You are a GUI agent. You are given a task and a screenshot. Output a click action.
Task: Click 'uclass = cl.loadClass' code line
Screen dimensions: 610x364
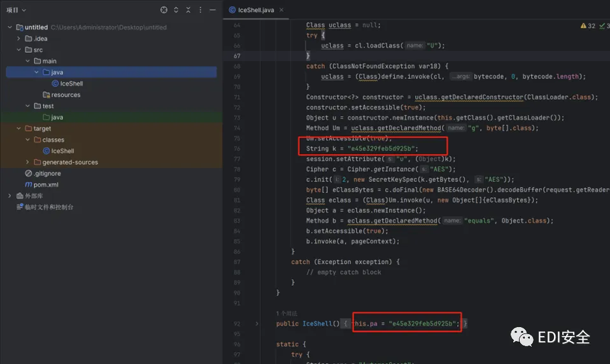tap(383, 46)
